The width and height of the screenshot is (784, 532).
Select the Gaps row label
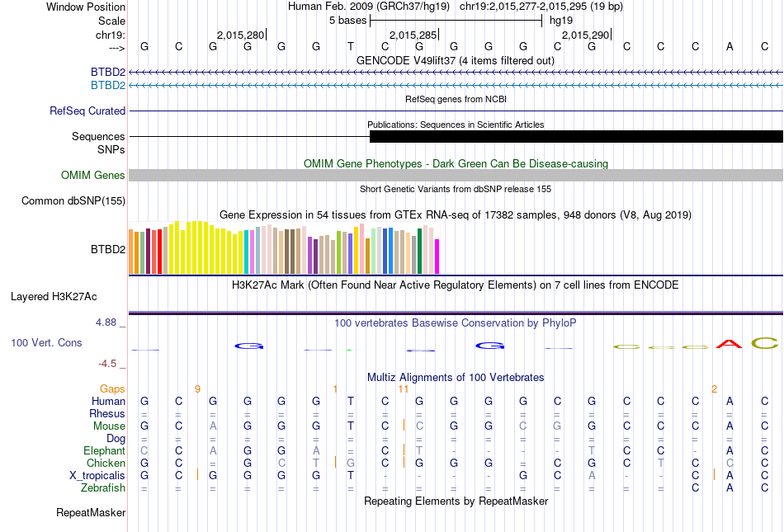(112, 388)
